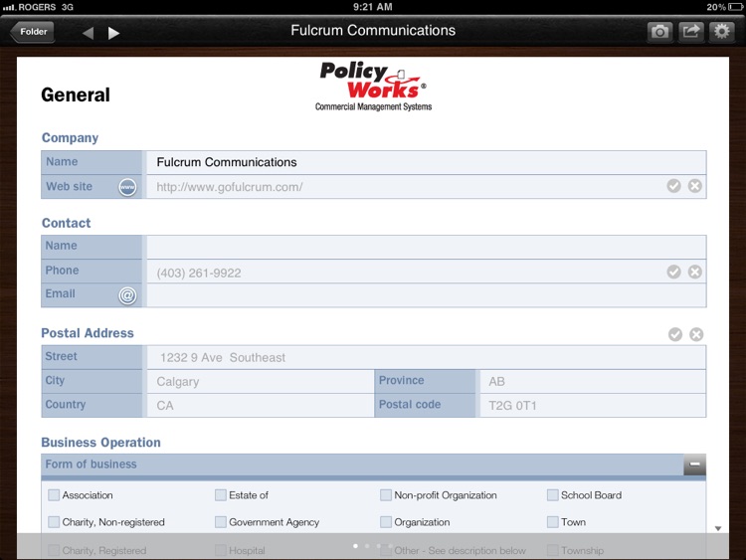Tap the battery indicator in status bar
The width and height of the screenshot is (746, 560).
[x=734, y=7]
